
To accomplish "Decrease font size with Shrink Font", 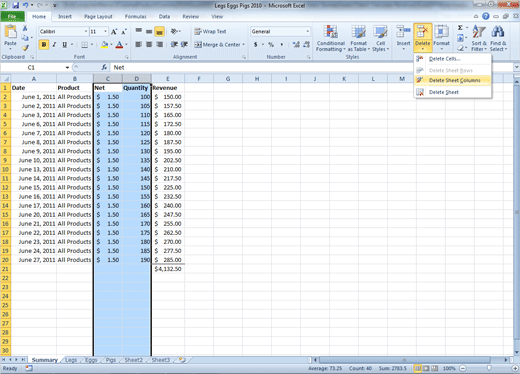I will [124, 32].
